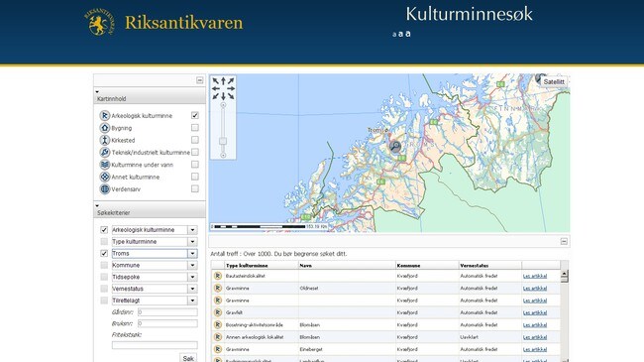Enable the Verdensarv checkbox
This screenshot has height=362, width=644.
coord(195,188)
